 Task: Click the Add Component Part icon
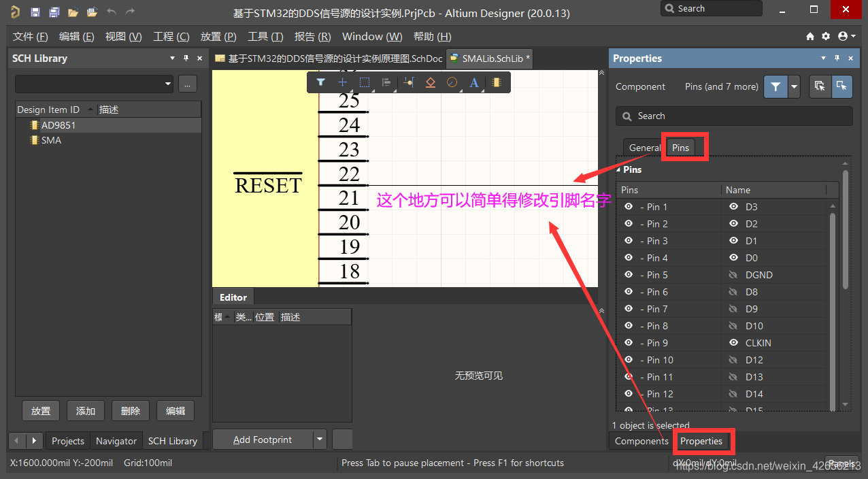(x=496, y=82)
